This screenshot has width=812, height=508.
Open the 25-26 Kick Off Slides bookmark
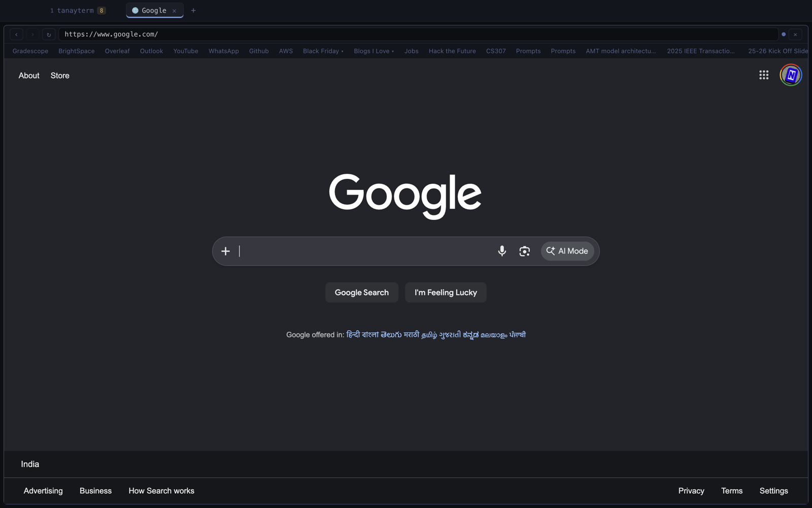(x=777, y=51)
